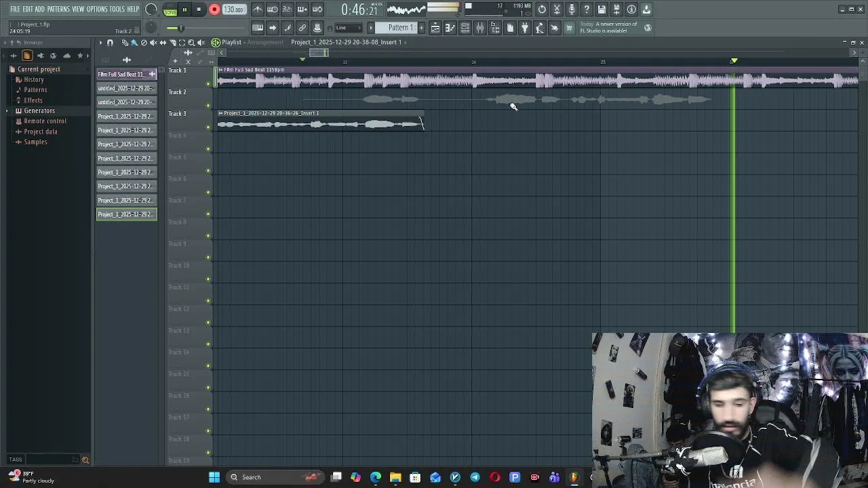Open the tempo tapper
The width and height of the screenshot is (868, 488).
(540, 28)
